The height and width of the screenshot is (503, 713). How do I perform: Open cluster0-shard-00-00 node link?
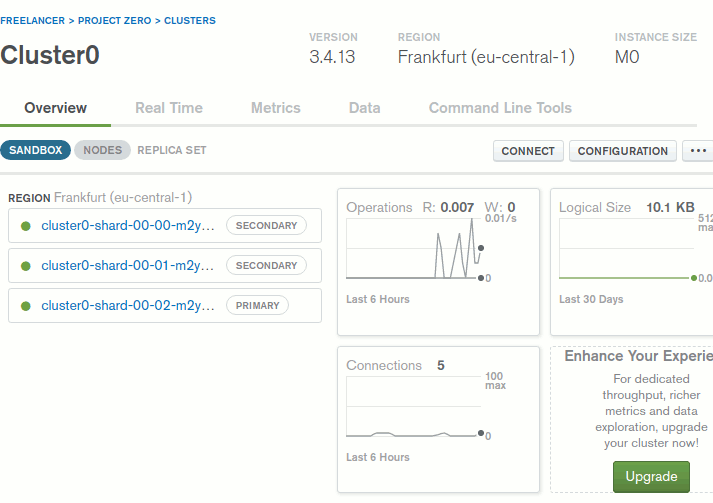pos(128,226)
